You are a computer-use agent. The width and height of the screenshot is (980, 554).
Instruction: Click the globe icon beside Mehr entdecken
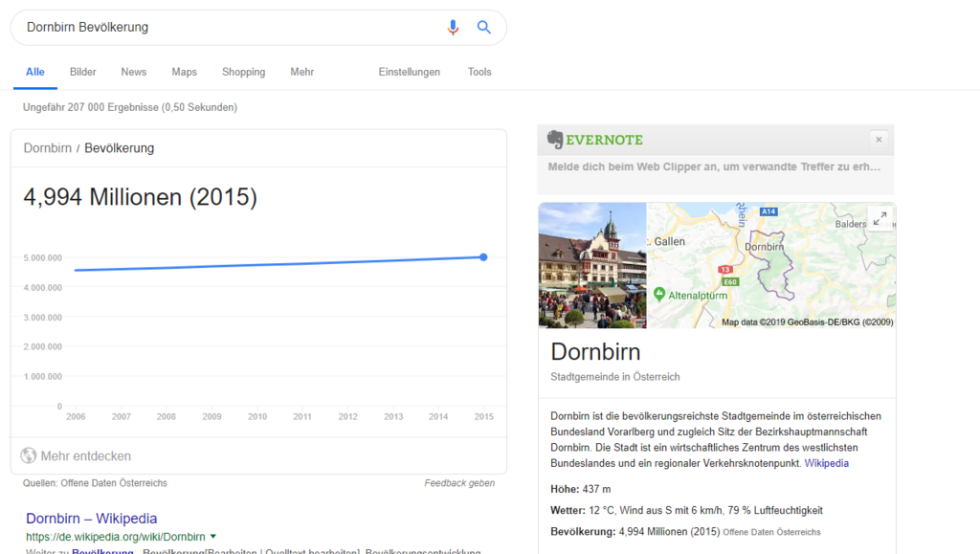tap(29, 456)
